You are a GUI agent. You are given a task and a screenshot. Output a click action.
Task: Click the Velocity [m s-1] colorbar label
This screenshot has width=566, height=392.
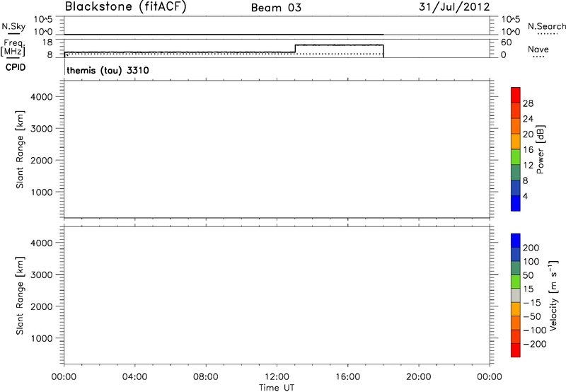[x=553, y=295]
